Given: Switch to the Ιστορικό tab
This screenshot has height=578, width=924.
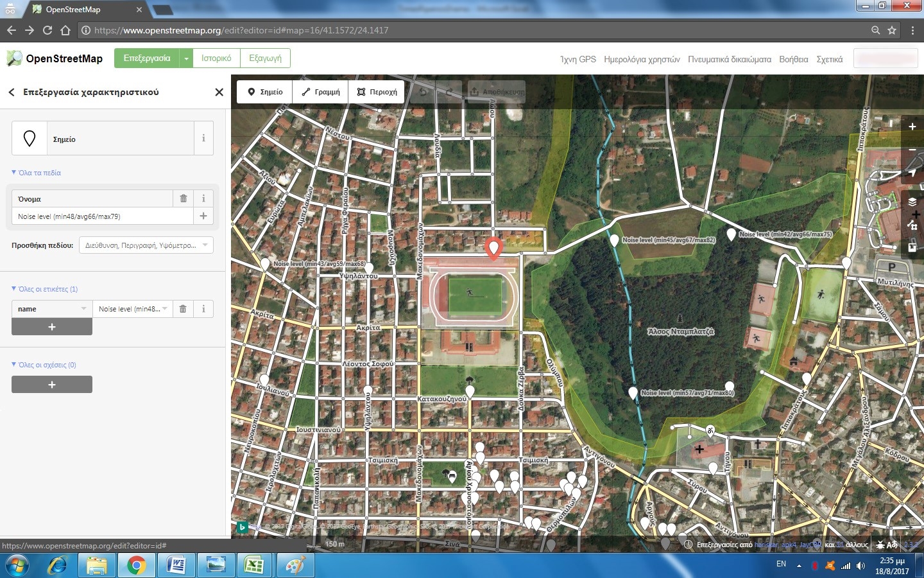Looking at the screenshot, I should (x=216, y=58).
